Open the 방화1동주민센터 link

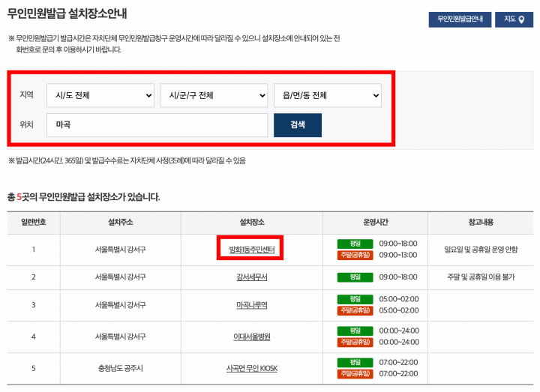click(252, 250)
